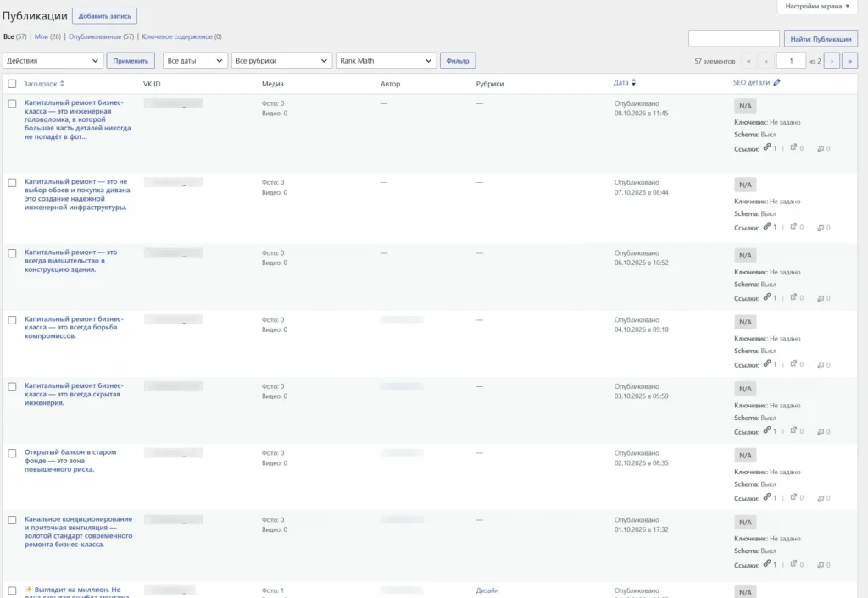This screenshot has width=868, height=598.
Task: Click the sort arrows beside Дата
Action: click(x=633, y=82)
